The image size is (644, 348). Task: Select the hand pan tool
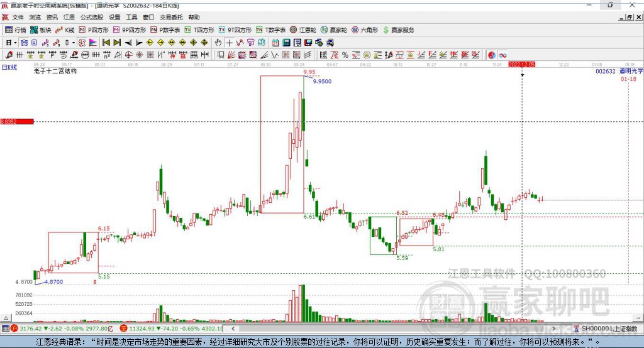(x=218, y=43)
